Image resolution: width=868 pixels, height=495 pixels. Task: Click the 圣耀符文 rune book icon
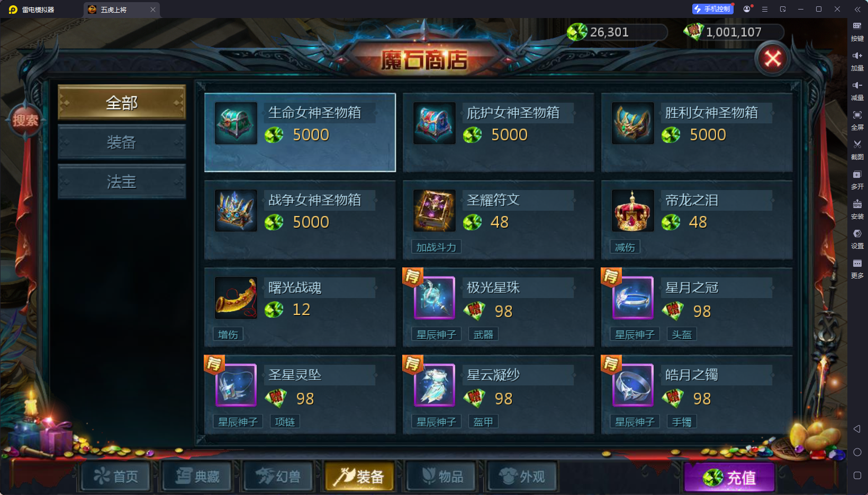coord(435,211)
